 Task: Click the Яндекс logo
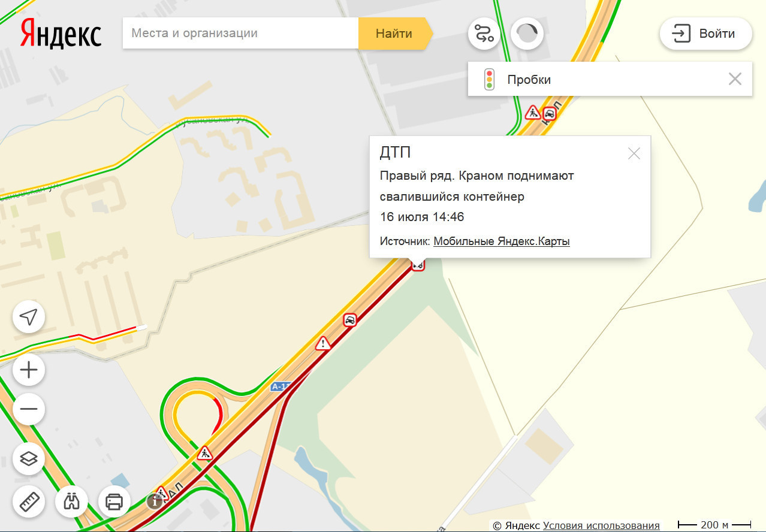pyautogui.click(x=61, y=33)
